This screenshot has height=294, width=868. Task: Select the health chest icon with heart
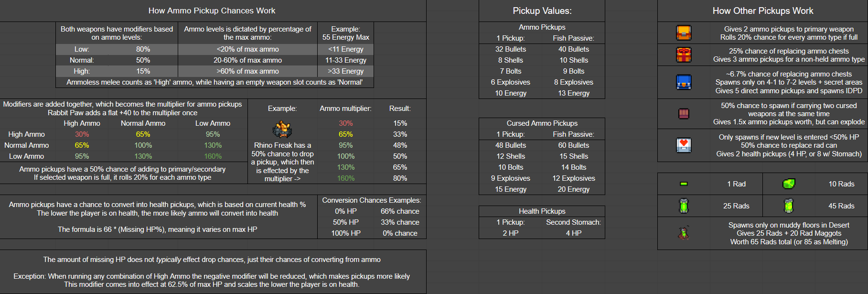coord(684,145)
